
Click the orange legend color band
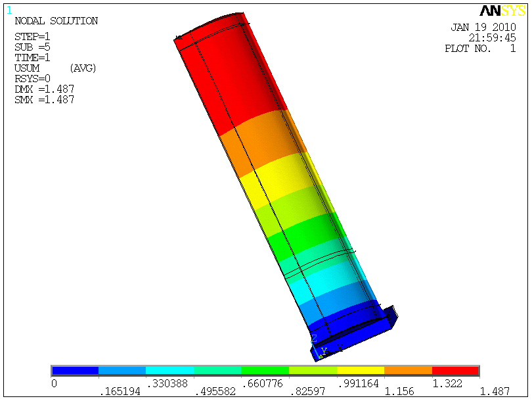click(x=408, y=371)
